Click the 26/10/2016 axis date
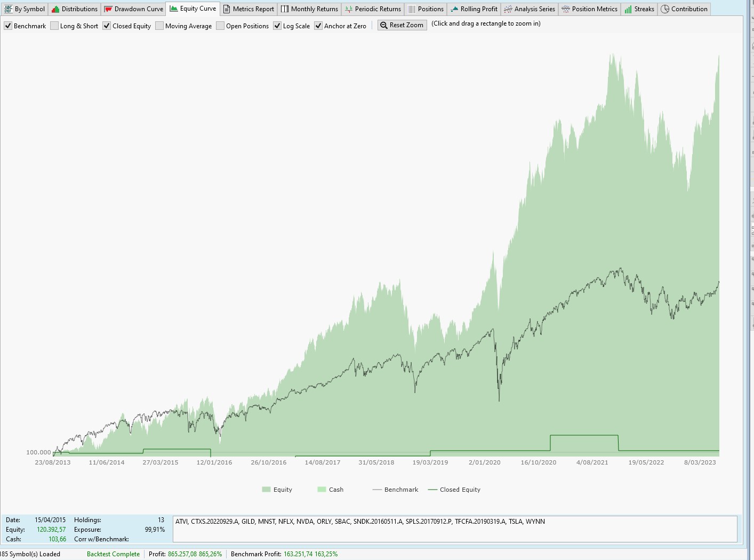 point(269,462)
